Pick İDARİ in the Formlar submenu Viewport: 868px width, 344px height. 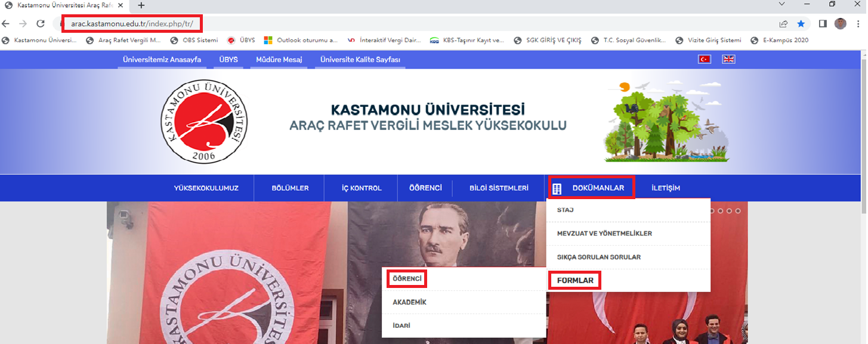point(464,326)
